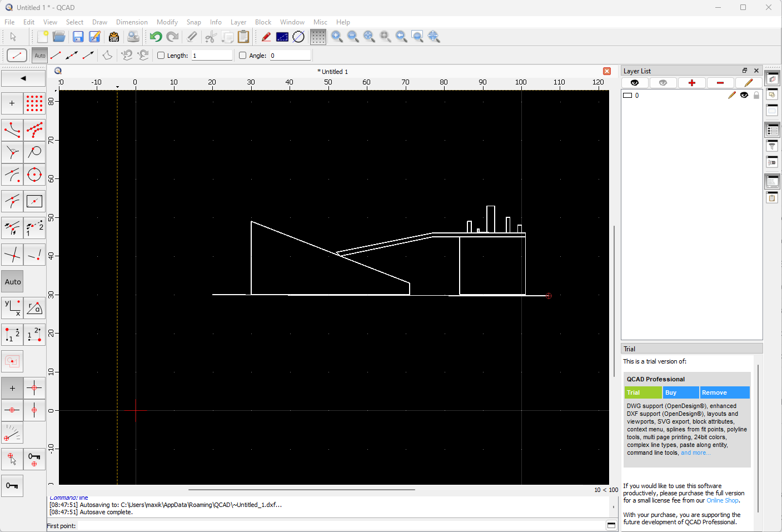Select snap to end points tool
This screenshot has height=532, width=782.
12,130
